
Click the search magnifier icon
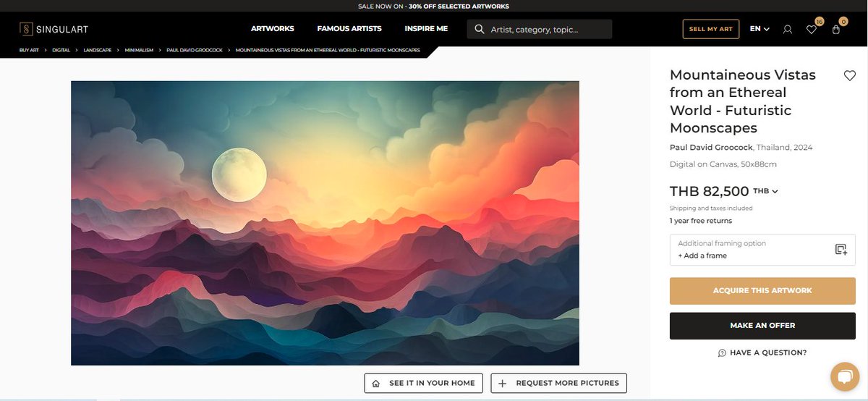tap(479, 30)
